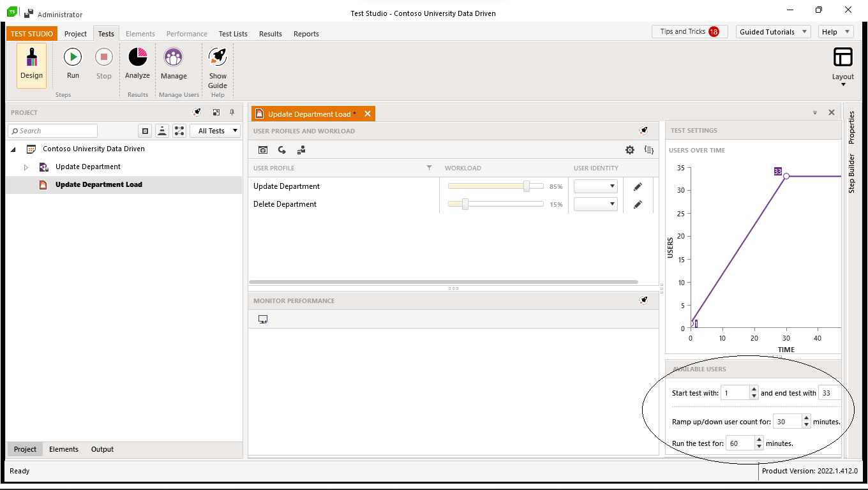Open the Tests ribbon tab
Image resolution: width=868 pixels, height=490 pixels.
tap(106, 34)
